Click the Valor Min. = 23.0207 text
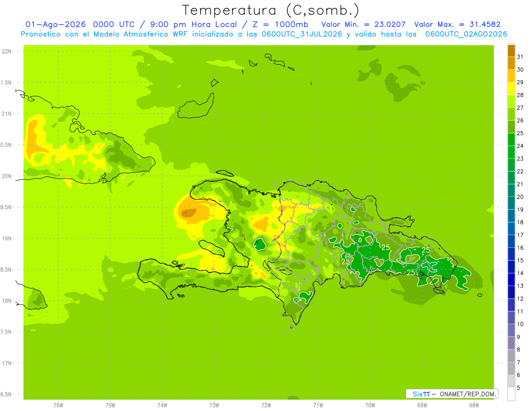The width and height of the screenshot is (532, 411). (364, 24)
